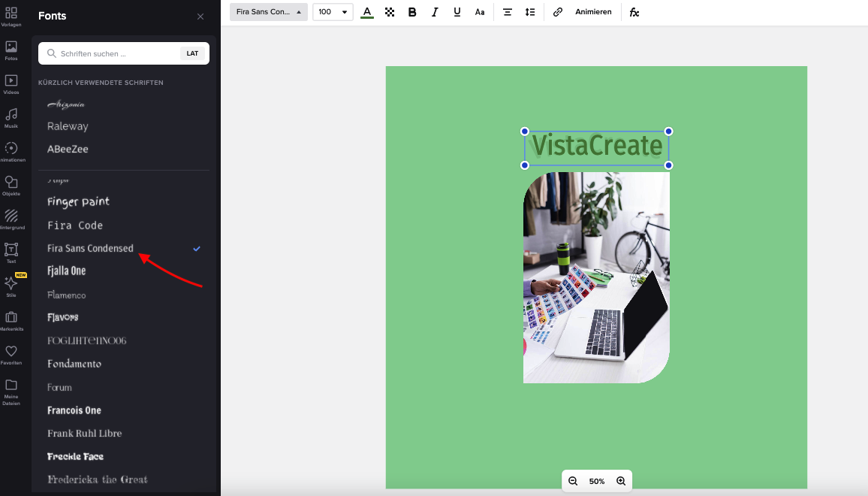Image resolution: width=868 pixels, height=496 pixels.
Task: Toggle the LAT script filter
Action: pyautogui.click(x=192, y=54)
